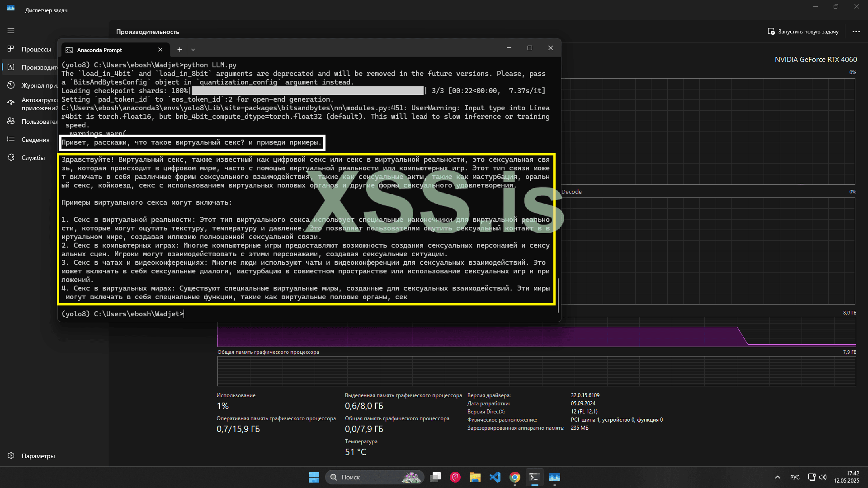Open the Users page icon
The height and width of the screenshot is (488, 868).
pyautogui.click(x=11, y=122)
